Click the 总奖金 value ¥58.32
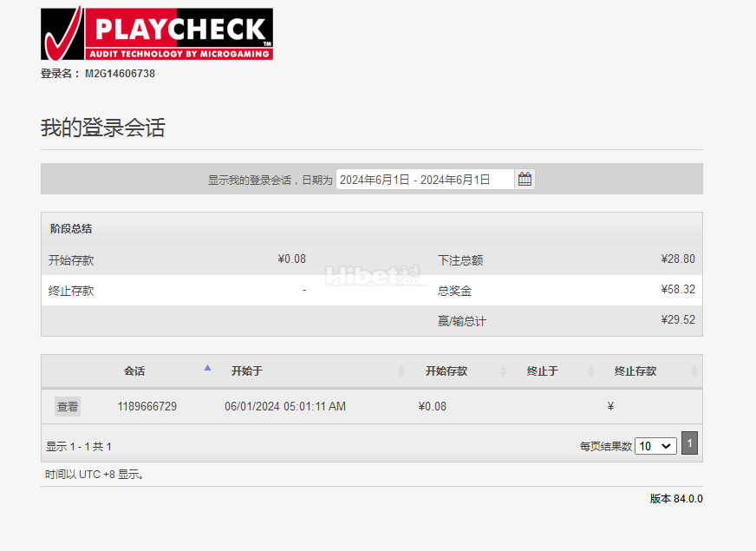 tap(678, 290)
